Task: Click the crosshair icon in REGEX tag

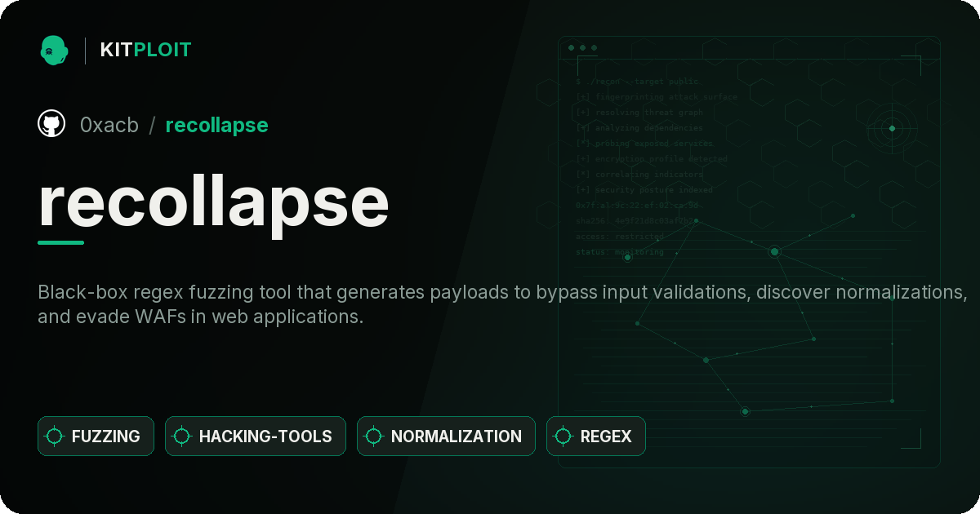Action: (x=563, y=436)
